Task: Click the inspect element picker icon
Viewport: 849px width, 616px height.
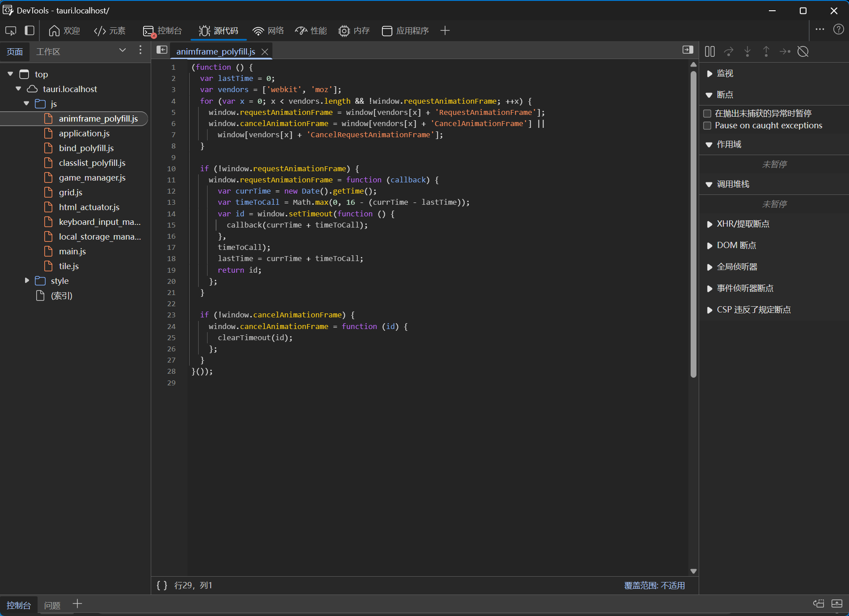Action: (x=11, y=30)
